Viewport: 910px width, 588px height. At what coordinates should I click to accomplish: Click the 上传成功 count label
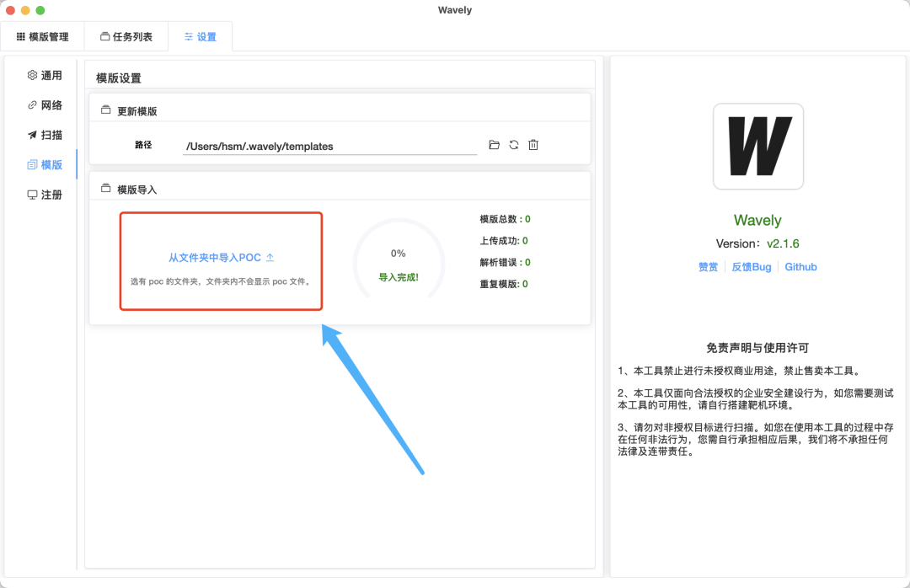[504, 241]
